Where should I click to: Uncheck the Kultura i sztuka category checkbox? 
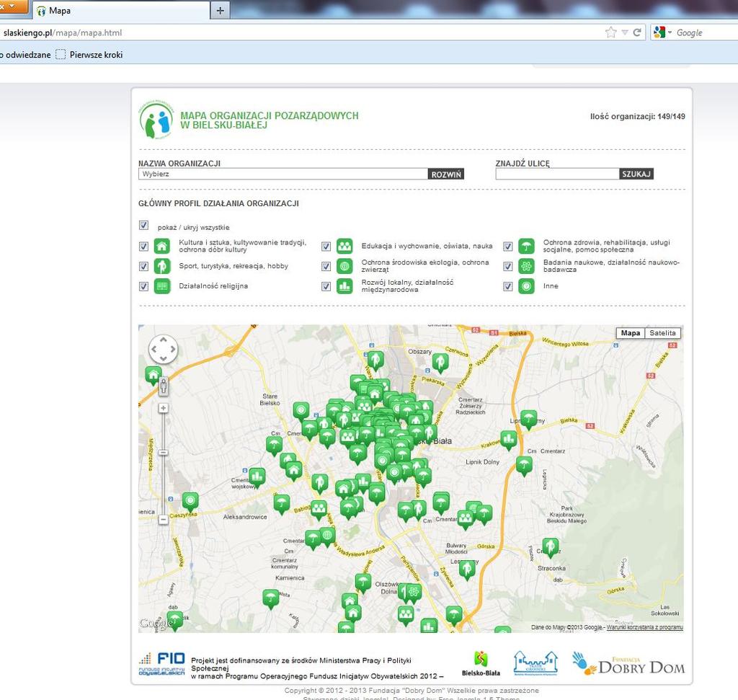[x=143, y=247]
